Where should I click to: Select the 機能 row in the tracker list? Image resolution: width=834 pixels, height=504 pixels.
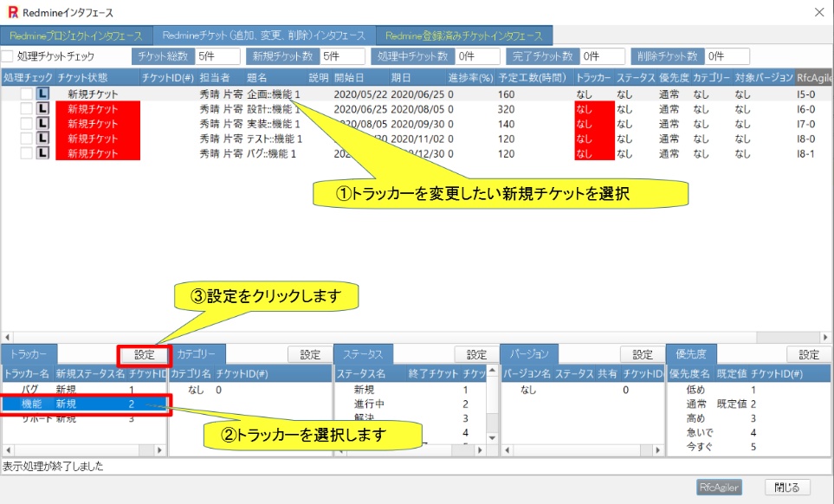[x=84, y=404]
